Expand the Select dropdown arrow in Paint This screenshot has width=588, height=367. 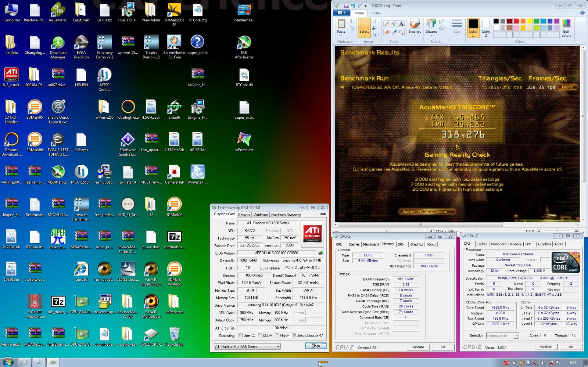click(x=364, y=35)
